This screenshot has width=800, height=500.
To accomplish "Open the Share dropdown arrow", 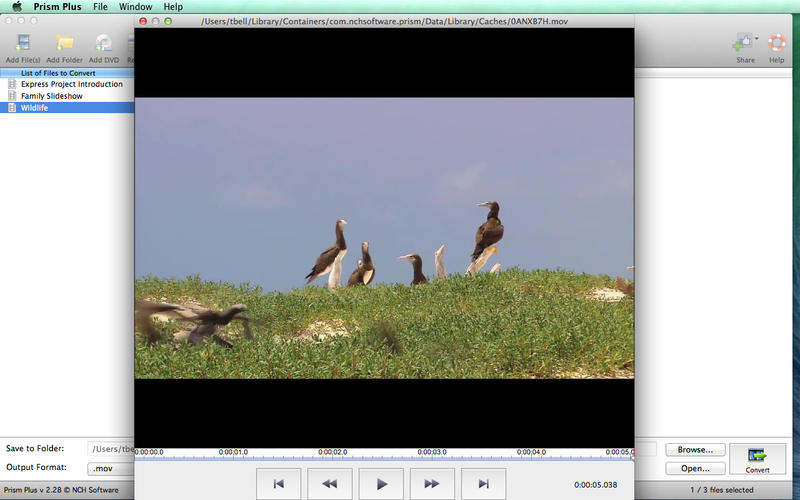I will tap(756, 38).
